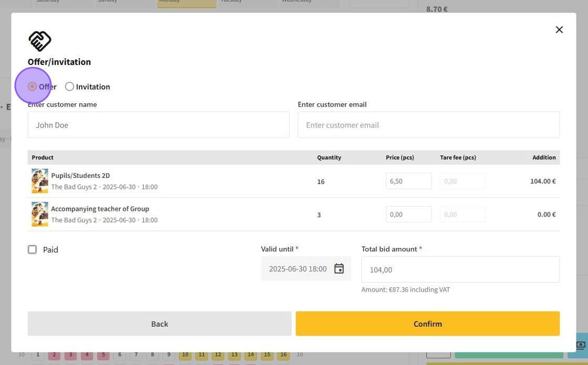Choose the Invitation radio option
This screenshot has width=588, height=365.
[x=70, y=87]
